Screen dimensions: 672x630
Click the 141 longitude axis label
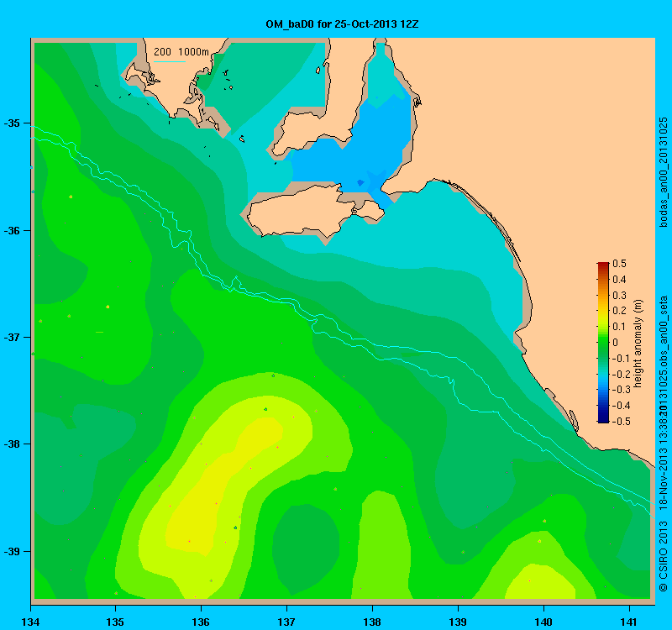point(629,622)
